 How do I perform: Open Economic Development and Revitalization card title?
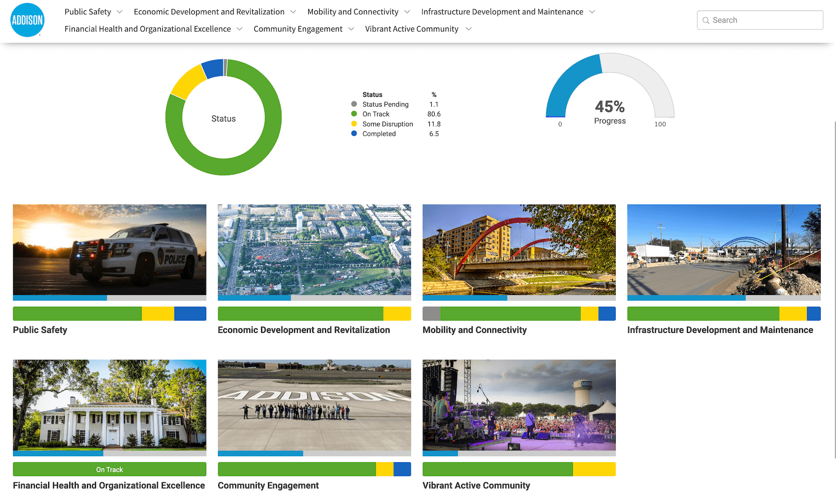coord(304,330)
